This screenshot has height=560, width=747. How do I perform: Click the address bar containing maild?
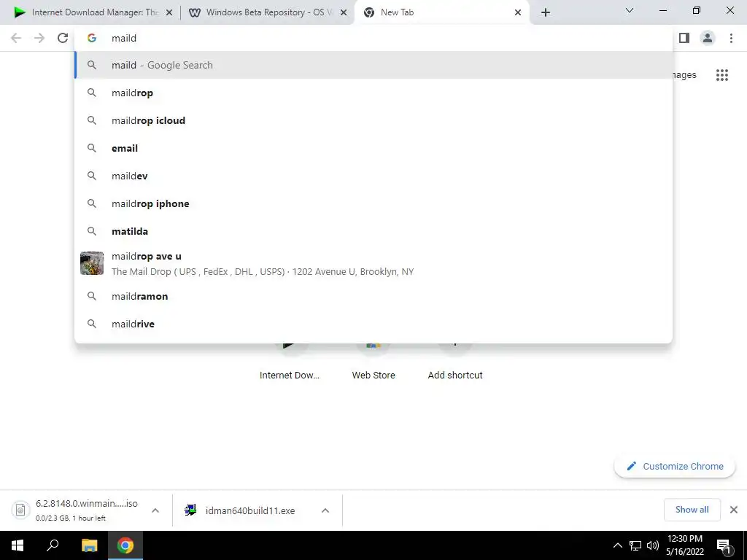point(373,38)
